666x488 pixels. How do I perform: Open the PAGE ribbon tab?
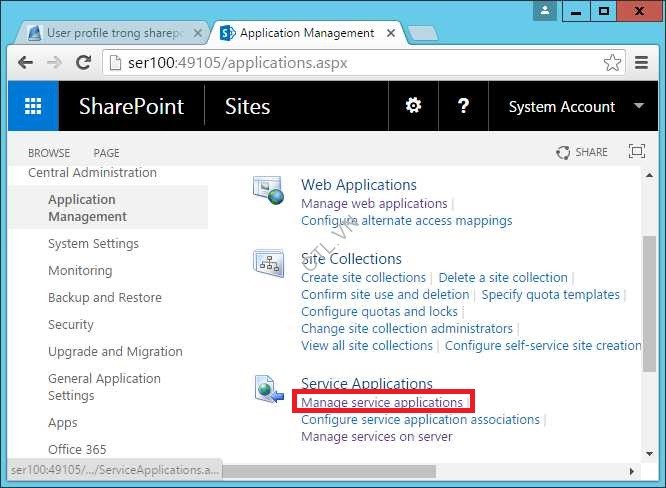tap(106, 153)
